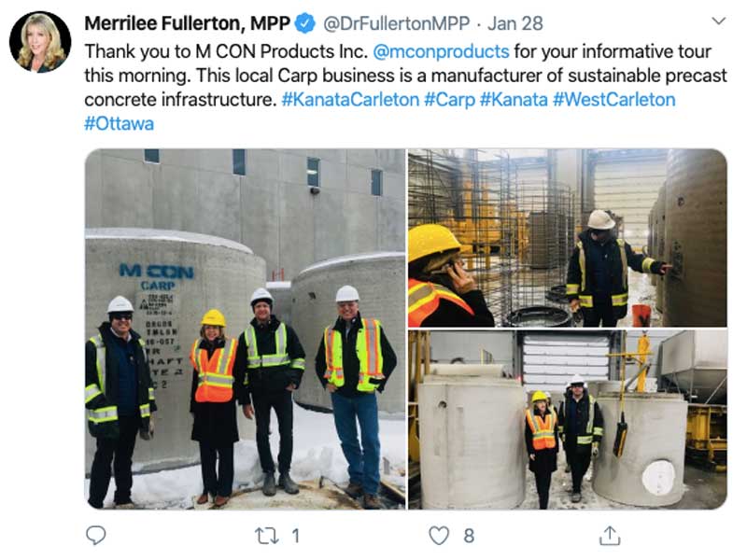Image resolution: width=747 pixels, height=560 pixels.
Task: Open the @DrFullertonMPP handle
Action: click(x=396, y=23)
